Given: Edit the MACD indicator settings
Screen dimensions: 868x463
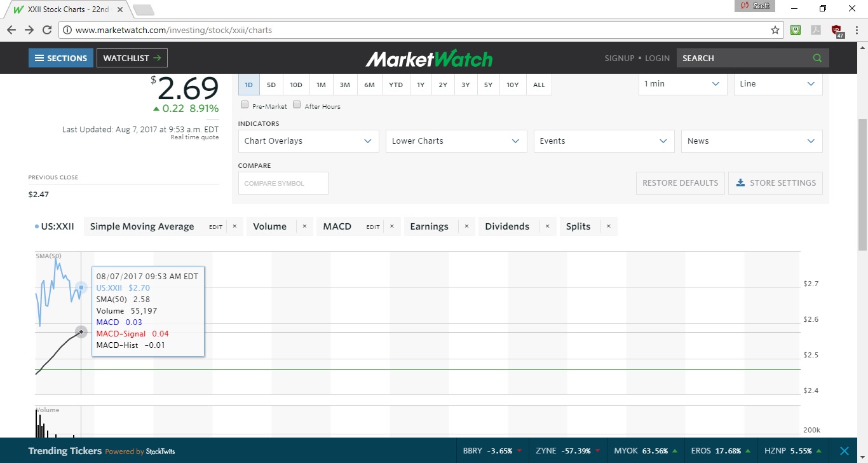Looking at the screenshot, I should [373, 227].
